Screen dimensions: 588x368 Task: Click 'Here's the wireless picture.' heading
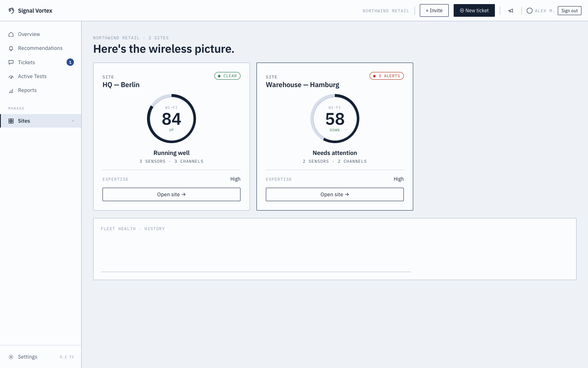(x=164, y=49)
